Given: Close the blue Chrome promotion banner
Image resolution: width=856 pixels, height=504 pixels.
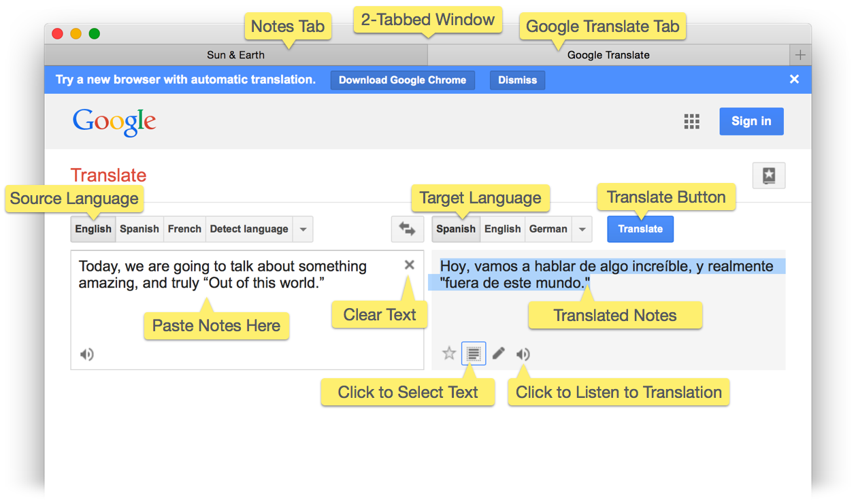Looking at the screenshot, I should click(x=794, y=80).
